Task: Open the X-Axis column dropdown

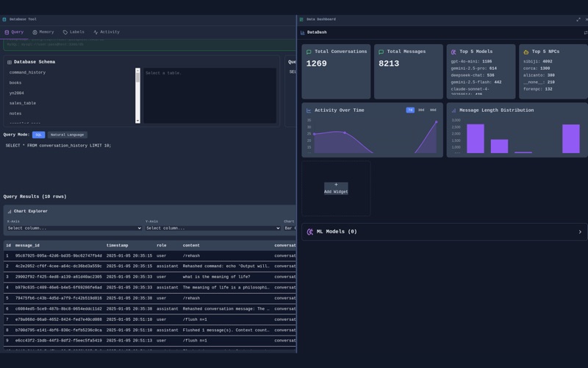Action: click(74, 228)
